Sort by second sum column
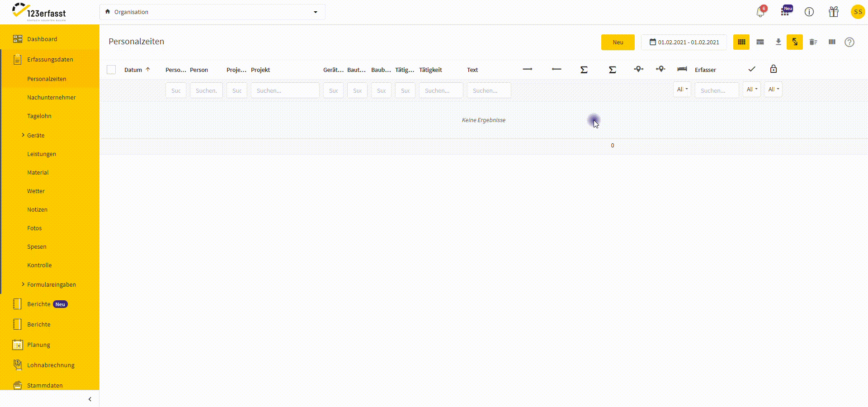Image resolution: width=868 pixels, height=407 pixels. coord(613,70)
